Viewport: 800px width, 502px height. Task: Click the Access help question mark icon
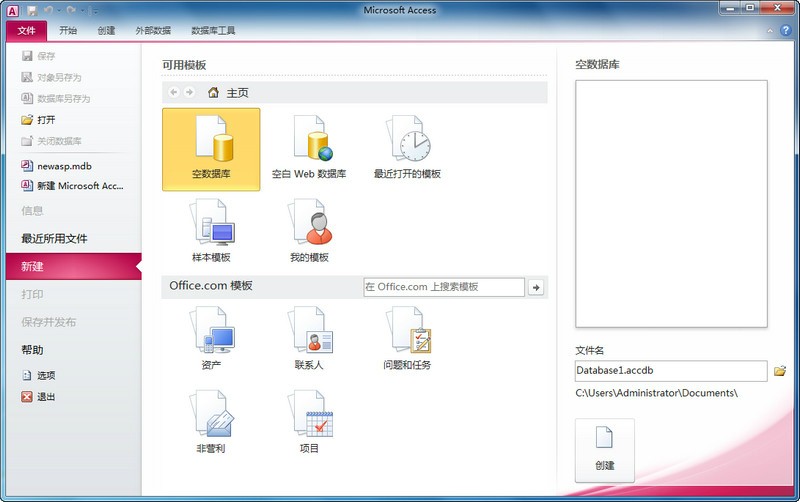coord(786,31)
